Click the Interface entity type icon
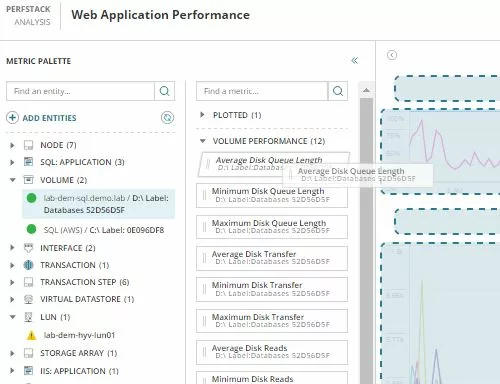This screenshot has height=384, width=500. point(29,248)
